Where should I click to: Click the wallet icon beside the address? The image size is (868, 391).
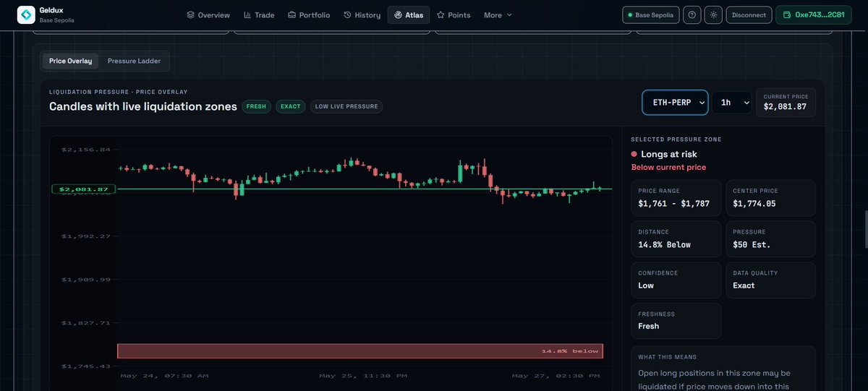pos(787,14)
